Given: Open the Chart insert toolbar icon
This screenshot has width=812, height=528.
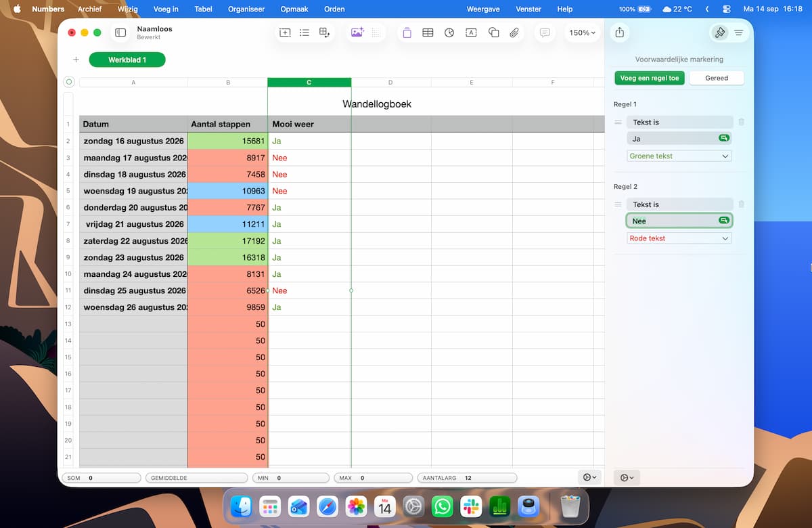Looking at the screenshot, I should pyautogui.click(x=449, y=32).
